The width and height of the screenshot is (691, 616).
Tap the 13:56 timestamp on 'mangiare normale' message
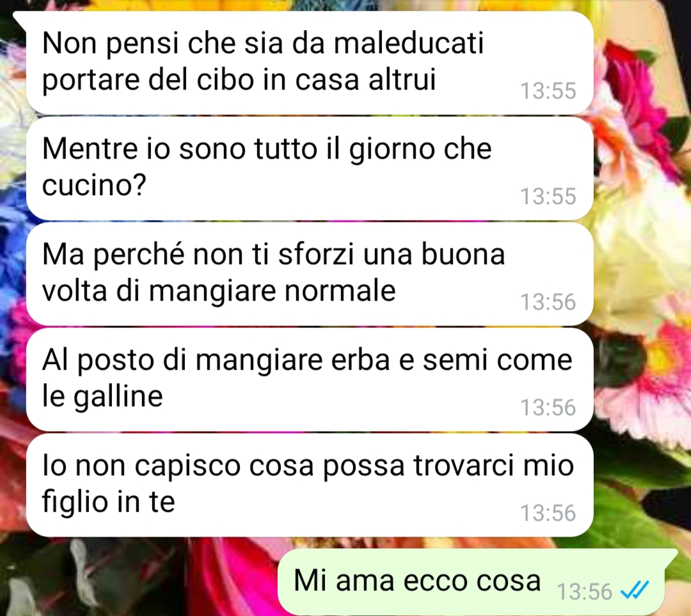click(548, 302)
